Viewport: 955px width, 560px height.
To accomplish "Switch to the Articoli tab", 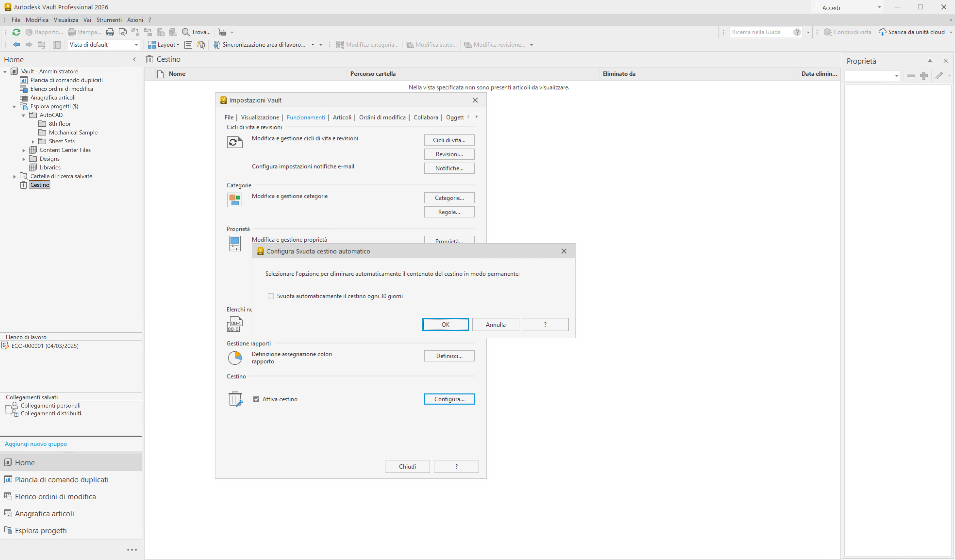I will [342, 117].
